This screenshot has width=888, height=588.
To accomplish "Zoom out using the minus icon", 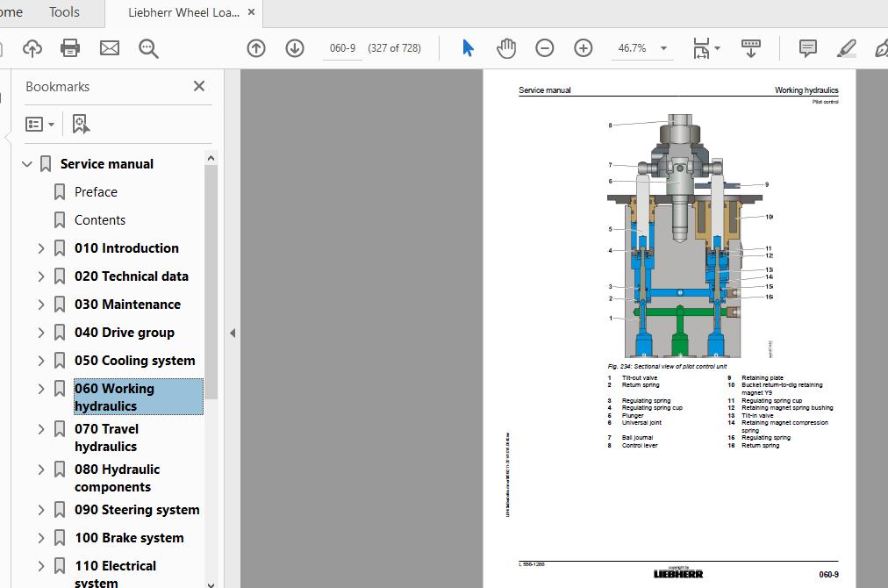I will click(544, 48).
